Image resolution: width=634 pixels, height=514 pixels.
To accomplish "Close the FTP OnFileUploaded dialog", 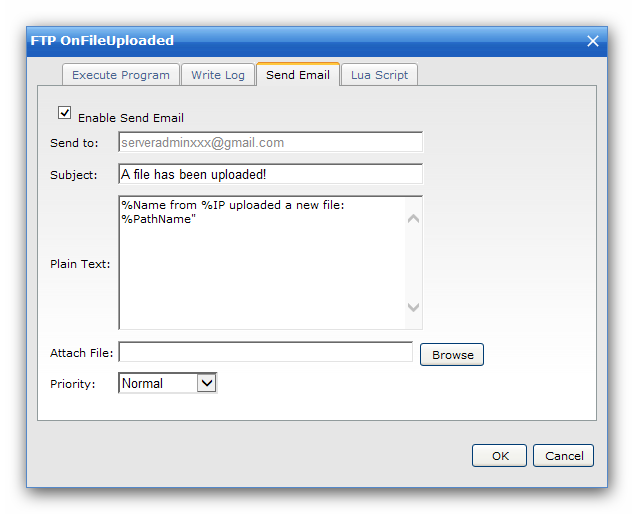I will point(592,41).
